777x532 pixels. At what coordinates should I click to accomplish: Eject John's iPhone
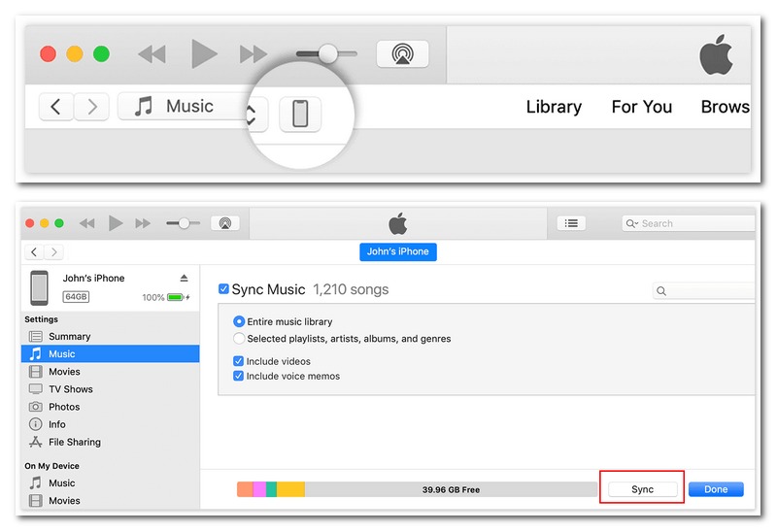pos(184,278)
